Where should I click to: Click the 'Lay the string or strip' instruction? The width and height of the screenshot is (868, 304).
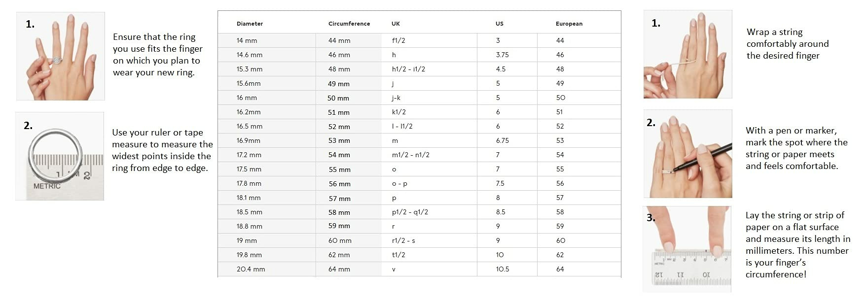(x=797, y=245)
